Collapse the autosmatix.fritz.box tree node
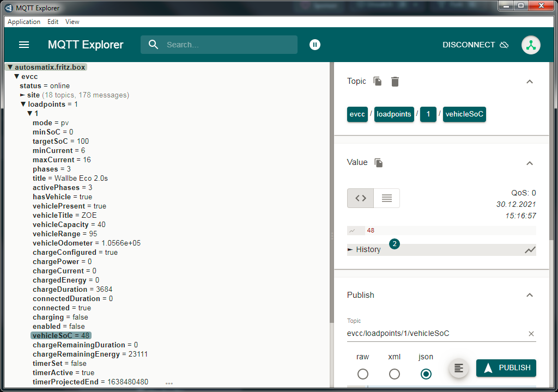 pos(9,66)
